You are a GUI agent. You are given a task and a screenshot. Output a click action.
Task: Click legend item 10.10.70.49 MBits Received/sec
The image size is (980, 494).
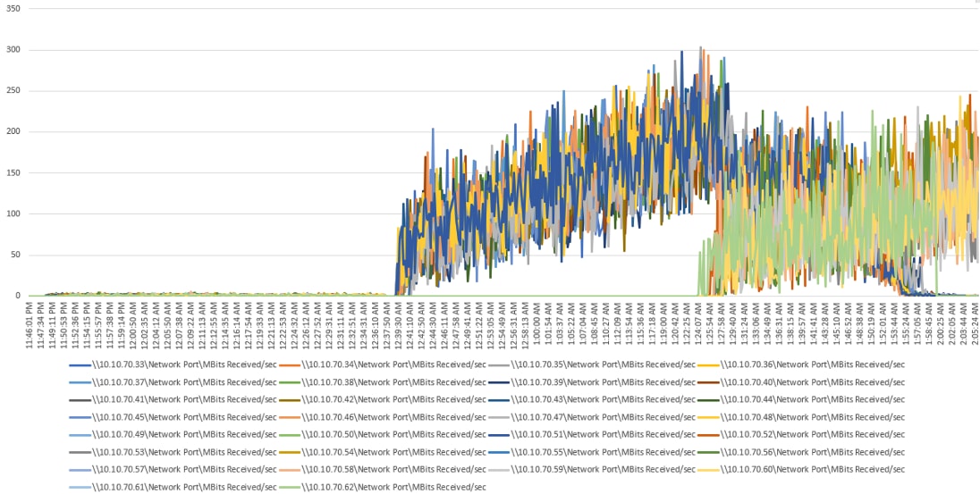point(173,434)
